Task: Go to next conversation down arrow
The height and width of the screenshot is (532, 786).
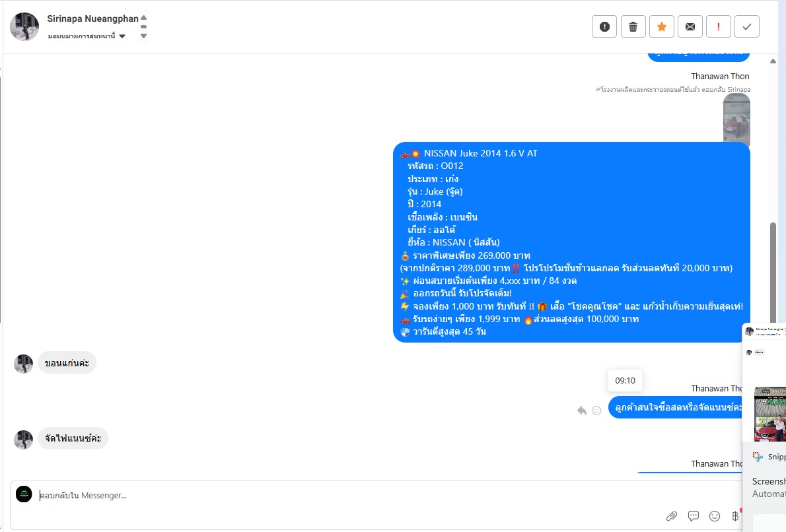Action: [x=144, y=36]
